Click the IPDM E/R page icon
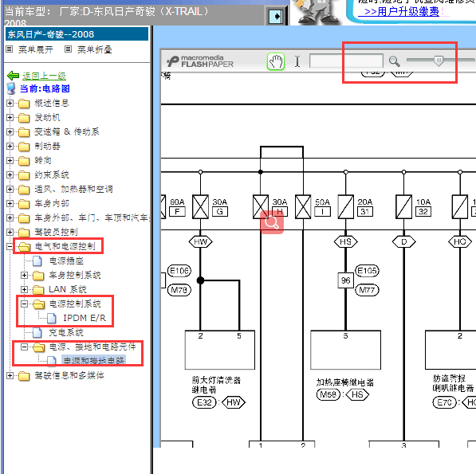 [52, 318]
